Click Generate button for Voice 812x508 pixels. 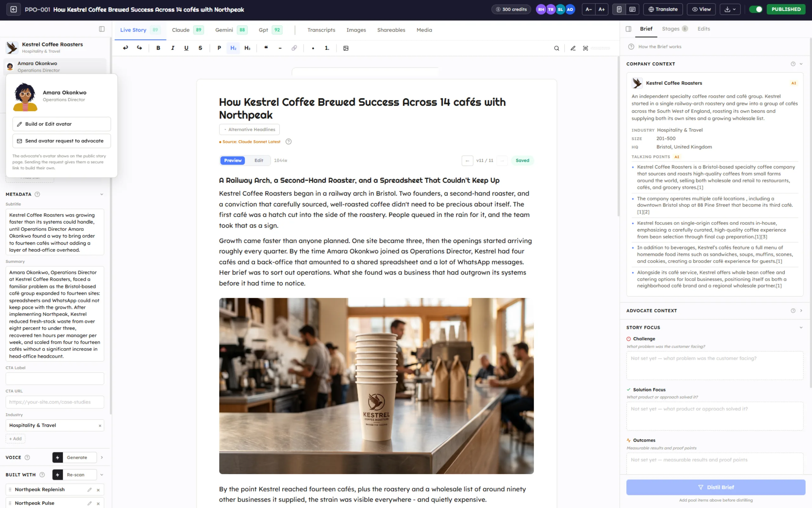point(75,458)
